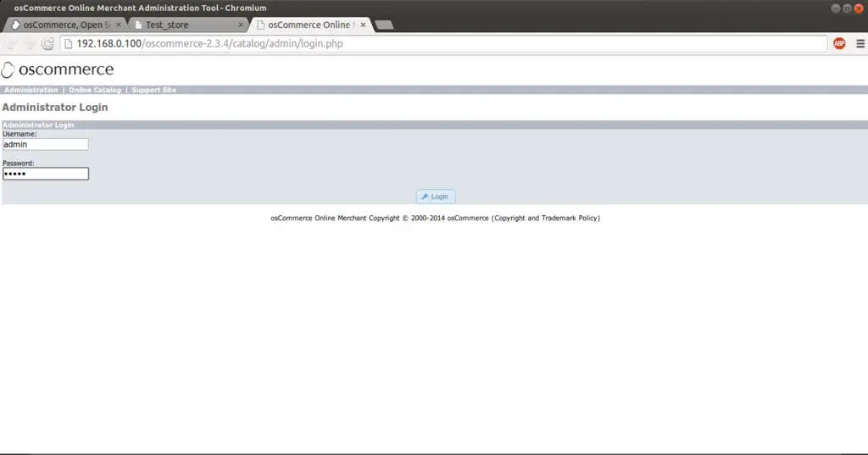The width and height of the screenshot is (868, 455).
Task: Switch to the osCommerce, Open Source tab
Action: [66, 25]
